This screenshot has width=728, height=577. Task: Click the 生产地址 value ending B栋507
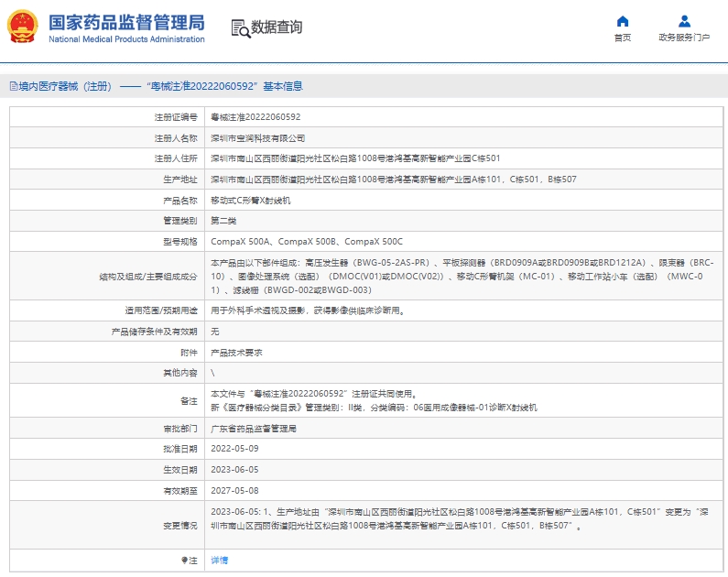point(393,180)
